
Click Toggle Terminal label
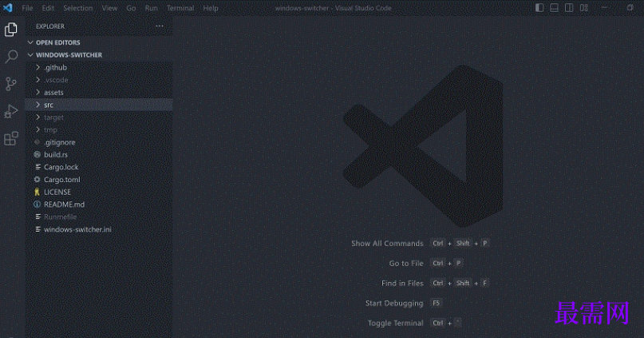click(396, 323)
